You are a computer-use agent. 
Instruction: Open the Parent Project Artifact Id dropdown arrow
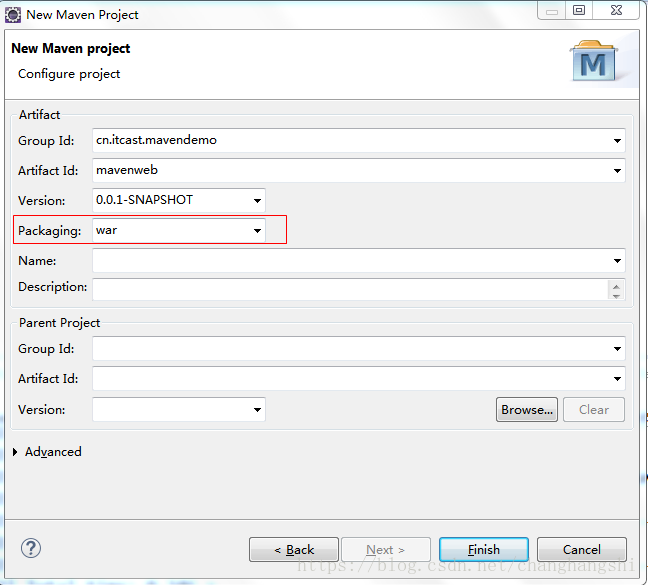(x=617, y=379)
